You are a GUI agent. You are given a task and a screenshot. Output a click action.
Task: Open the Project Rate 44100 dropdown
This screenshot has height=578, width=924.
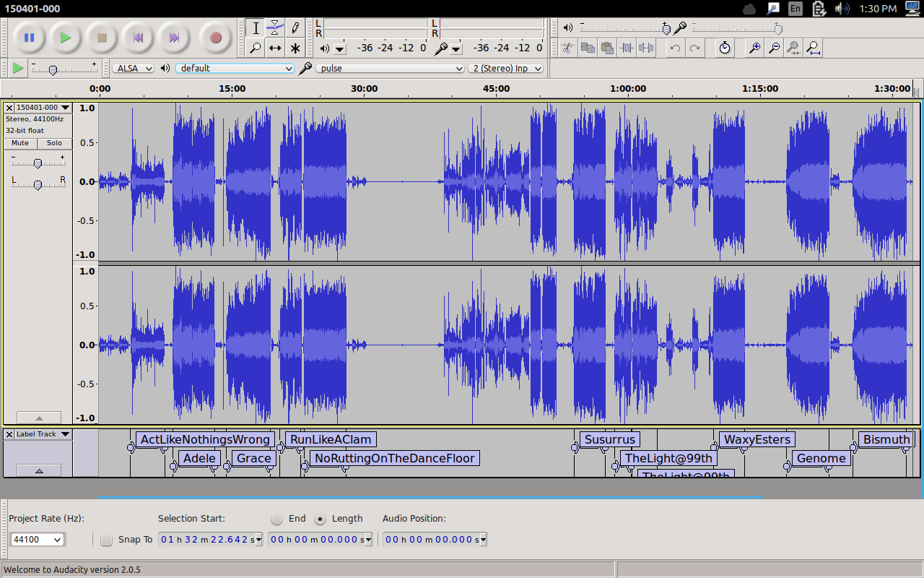tap(38, 540)
